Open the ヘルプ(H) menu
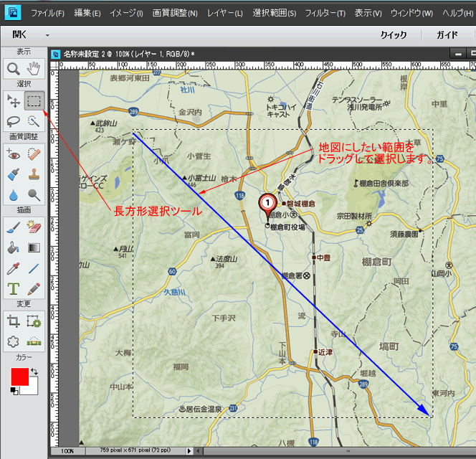The width and height of the screenshot is (476, 459). tap(457, 13)
